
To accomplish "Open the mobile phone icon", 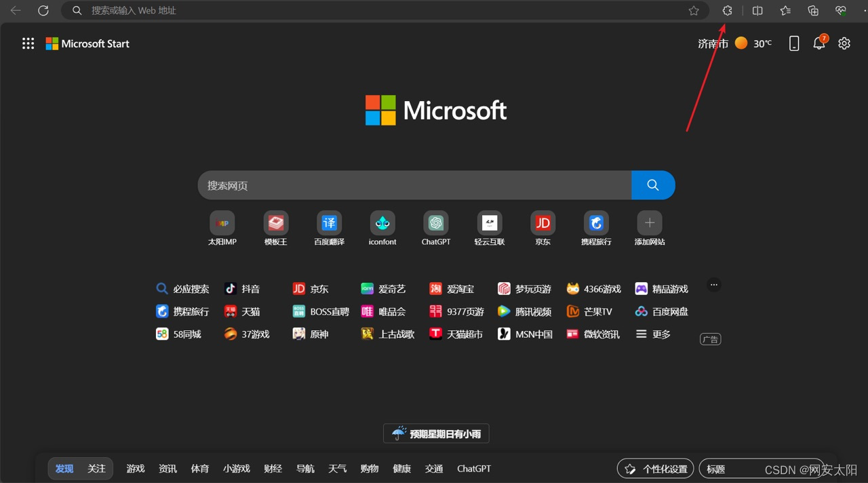I will (x=794, y=43).
